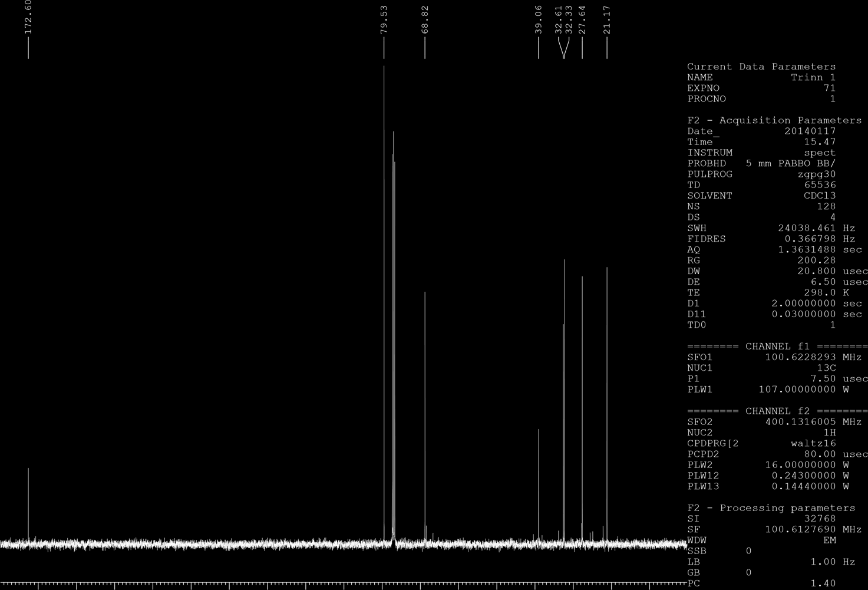This screenshot has width=868, height=590.
Task: Click the GB row label
Action: click(694, 572)
